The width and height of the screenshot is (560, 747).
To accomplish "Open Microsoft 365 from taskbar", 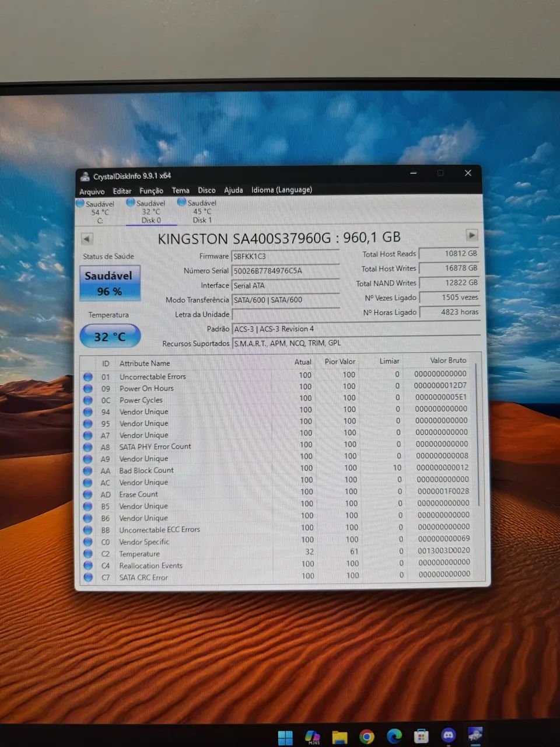I will click(x=313, y=736).
